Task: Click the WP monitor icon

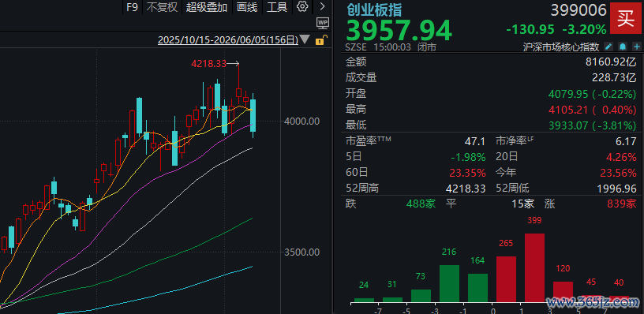Action: (323, 23)
